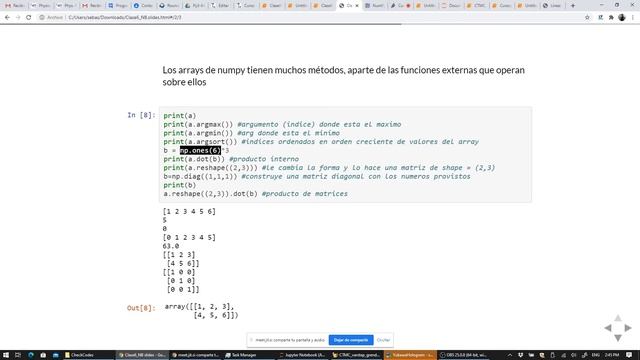Screen dimensions: 640x360
Task: Stop sharing with the blue Dejar de compartir button
Action: (351, 340)
